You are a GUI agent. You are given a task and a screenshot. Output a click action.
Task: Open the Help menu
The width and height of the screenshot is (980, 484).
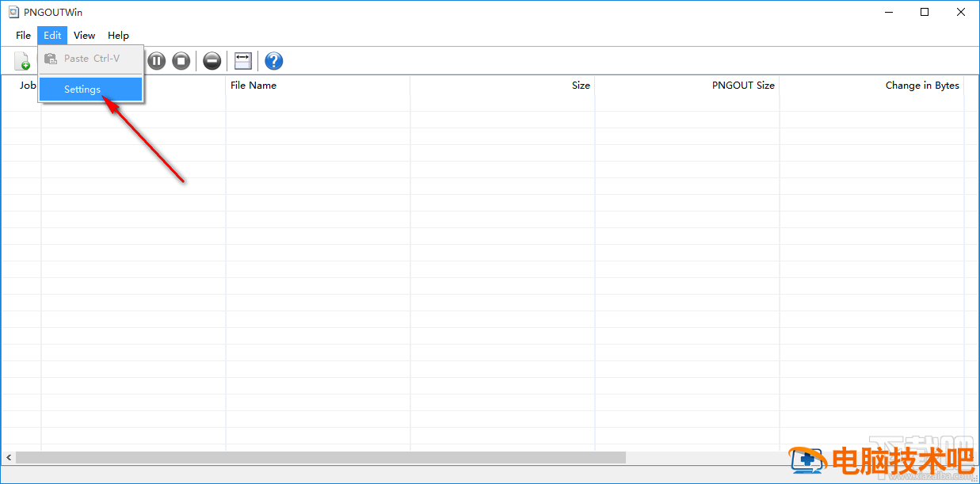[118, 35]
